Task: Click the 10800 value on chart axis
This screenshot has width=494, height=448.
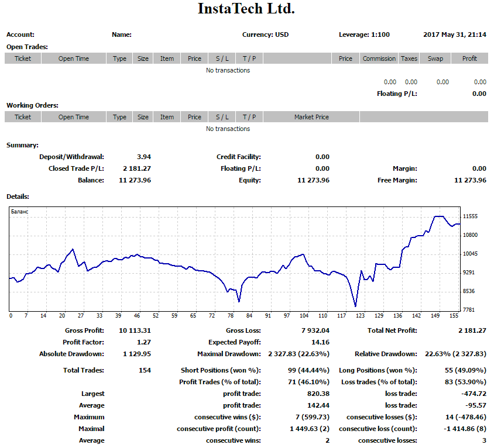Action: [x=470, y=235]
